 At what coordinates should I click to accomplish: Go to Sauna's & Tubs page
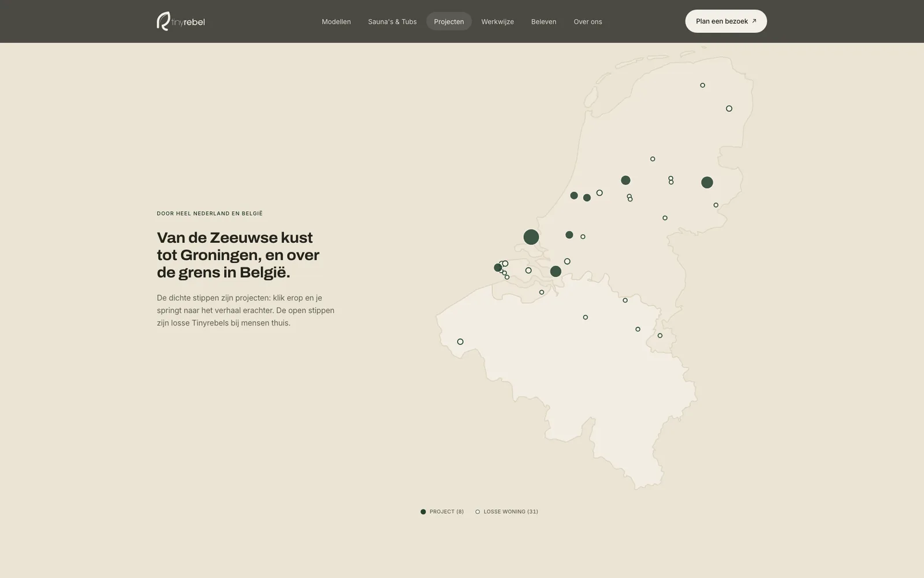click(x=392, y=21)
